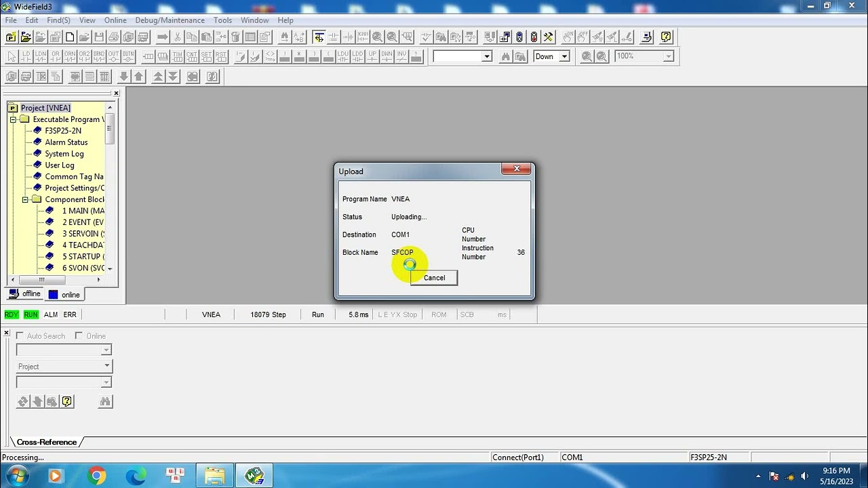Collapse the Executable Program tree node
Viewport: 868px width, 488px height.
click(x=13, y=119)
